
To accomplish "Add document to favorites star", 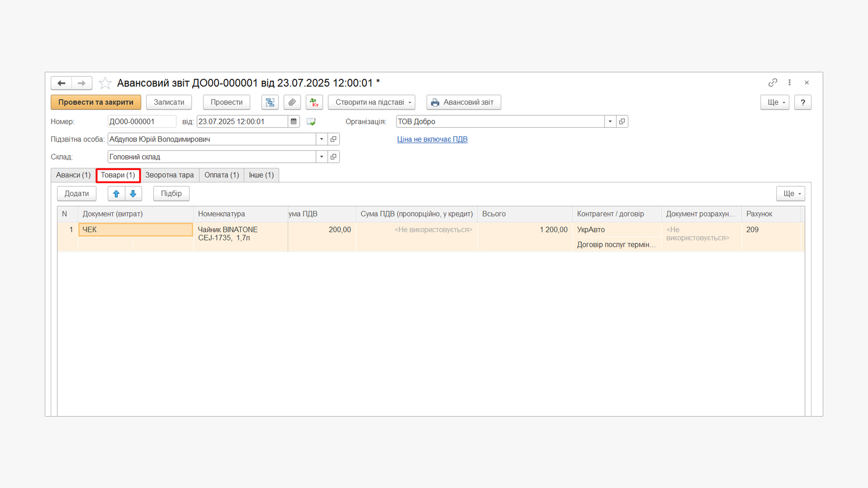I will [x=105, y=83].
